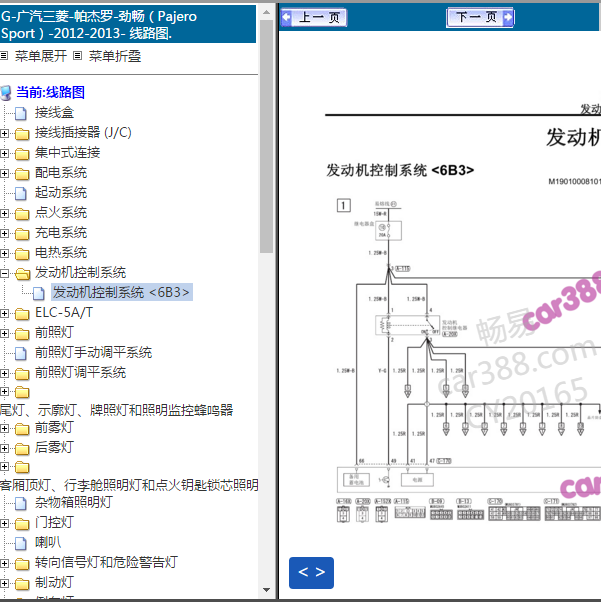Expand the 前照灯 folder
The width and height of the screenshot is (601, 602).
pyautogui.click(x=4, y=333)
